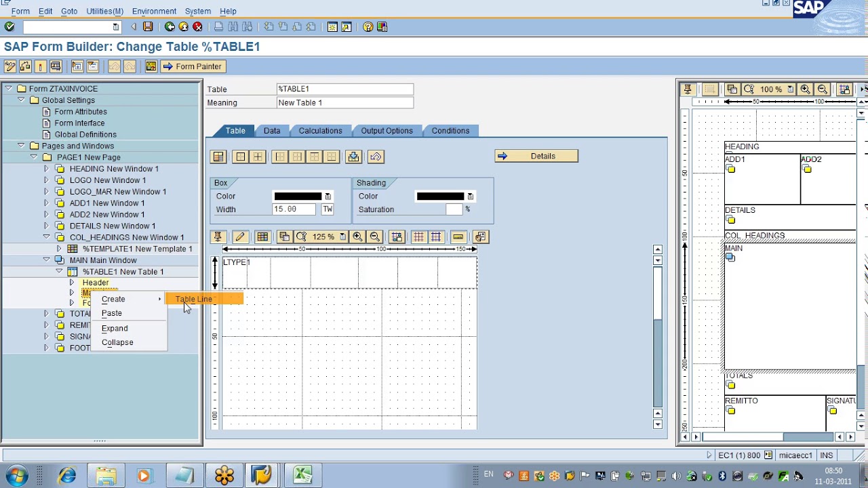Click the pencil draw lines icon in Table Painter
The width and height of the screenshot is (868, 488).
[x=240, y=237]
